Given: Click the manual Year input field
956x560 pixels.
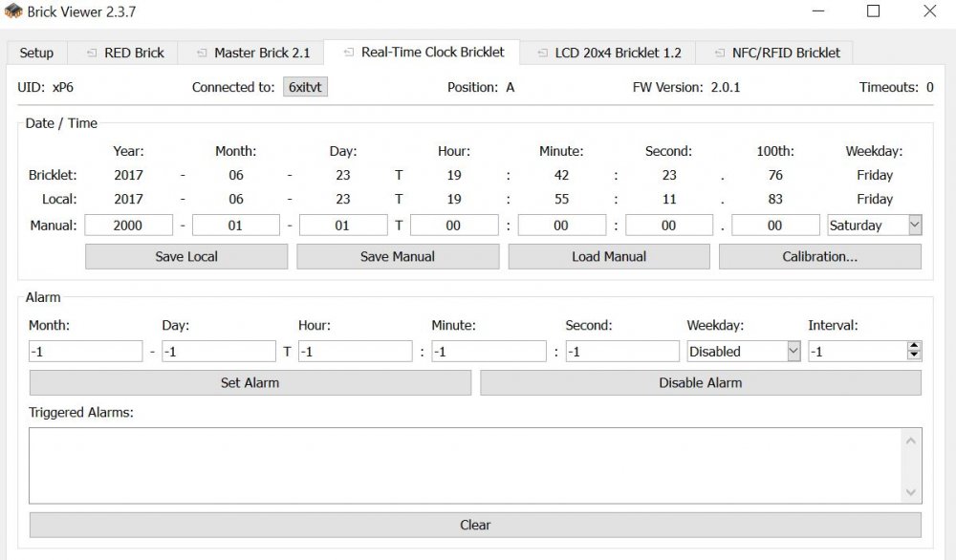Looking at the screenshot, I should (128, 226).
